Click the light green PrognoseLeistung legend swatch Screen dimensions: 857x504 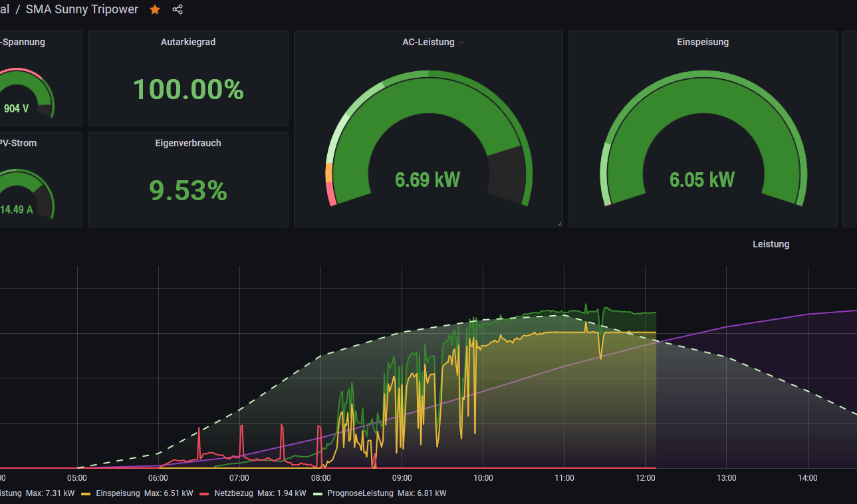pos(317,493)
